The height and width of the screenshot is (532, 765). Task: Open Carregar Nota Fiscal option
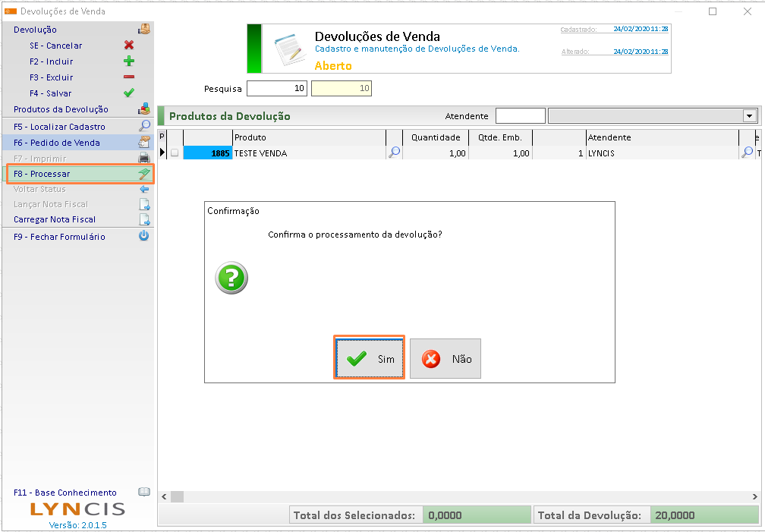[55, 219]
